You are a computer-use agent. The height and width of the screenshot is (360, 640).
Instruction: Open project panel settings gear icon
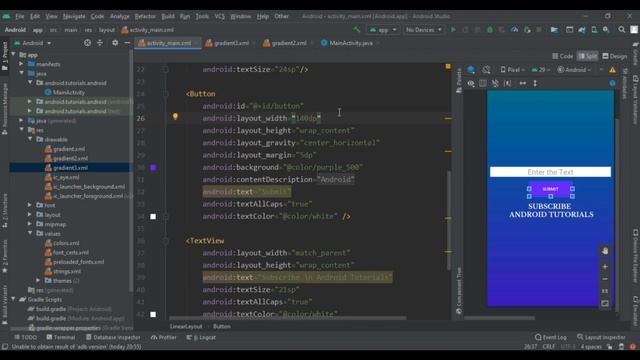pos(115,43)
